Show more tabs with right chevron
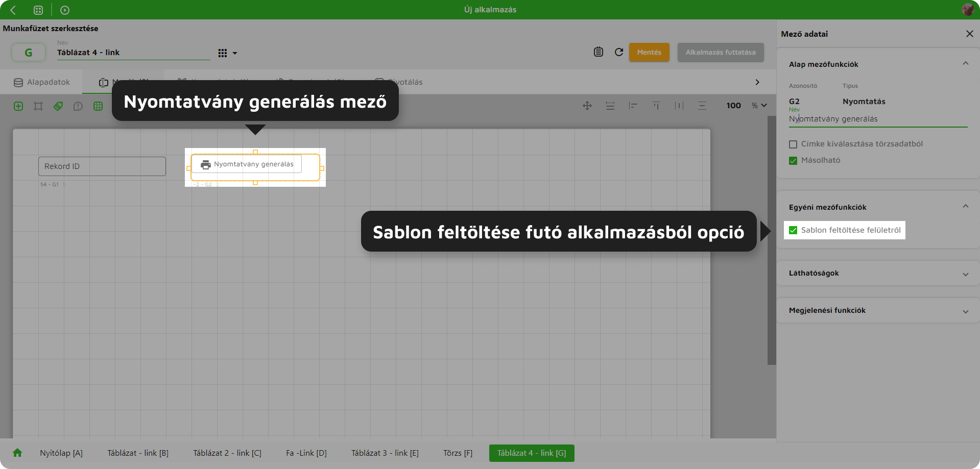The width and height of the screenshot is (980, 469). (757, 82)
